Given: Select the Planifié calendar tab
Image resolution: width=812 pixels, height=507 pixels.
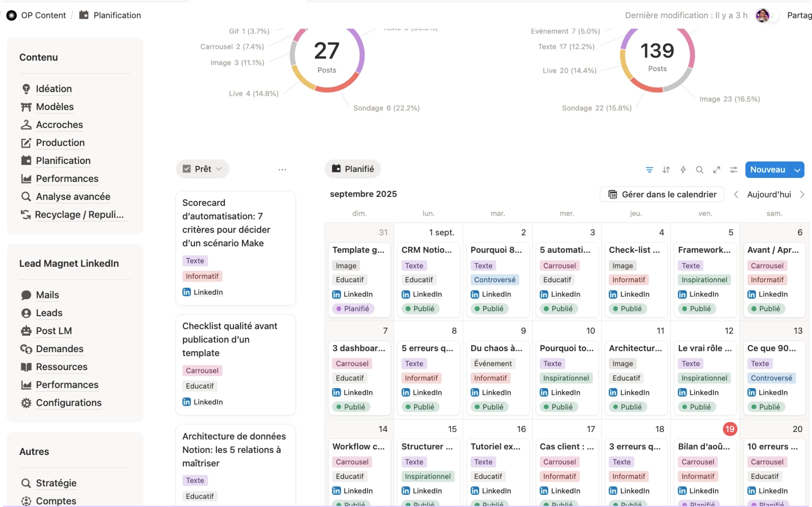Looking at the screenshot, I should point(352,169).
